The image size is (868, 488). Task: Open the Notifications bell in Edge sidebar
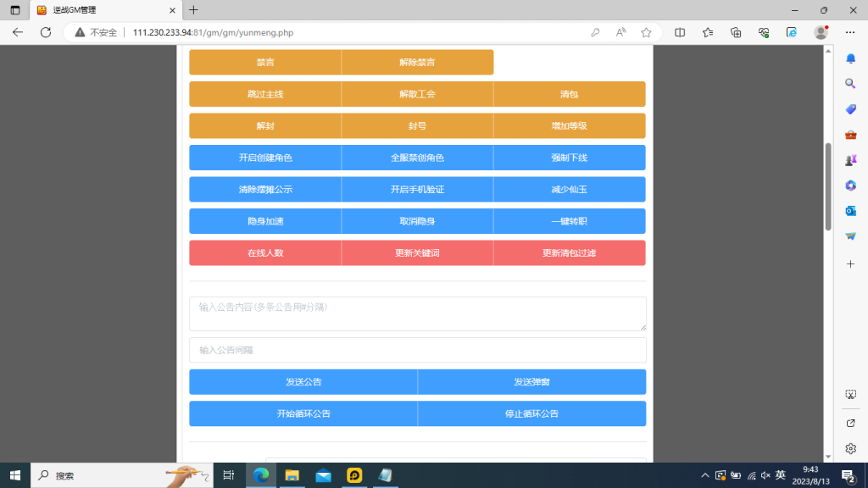coord(850,60)
